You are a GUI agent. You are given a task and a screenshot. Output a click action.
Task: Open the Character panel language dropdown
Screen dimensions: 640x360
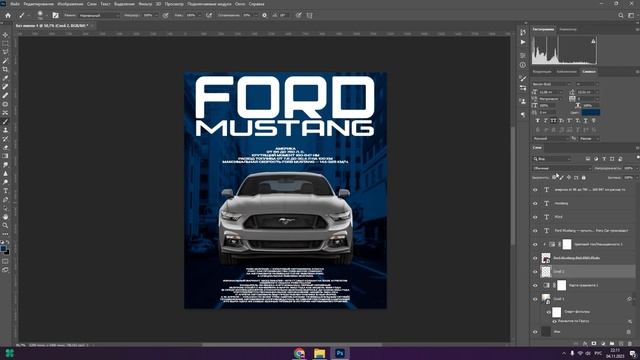pyautogui.click(x=551, y=139)
